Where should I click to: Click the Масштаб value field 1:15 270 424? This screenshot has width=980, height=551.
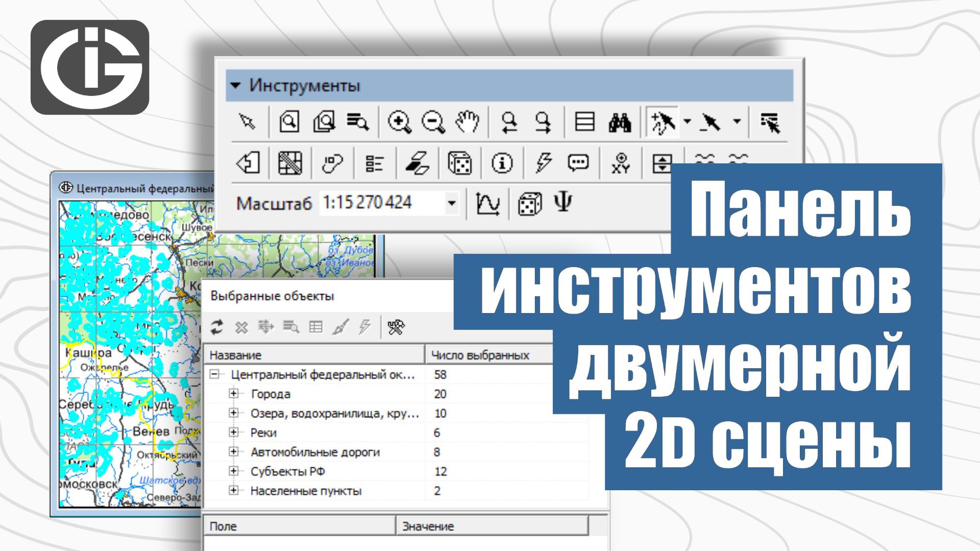click(382, 203)
